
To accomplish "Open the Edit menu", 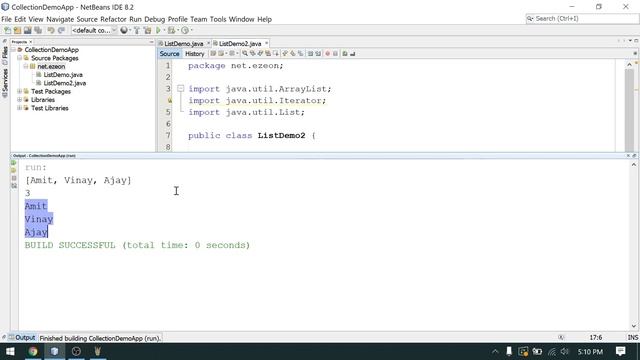I will pos(20,19).
